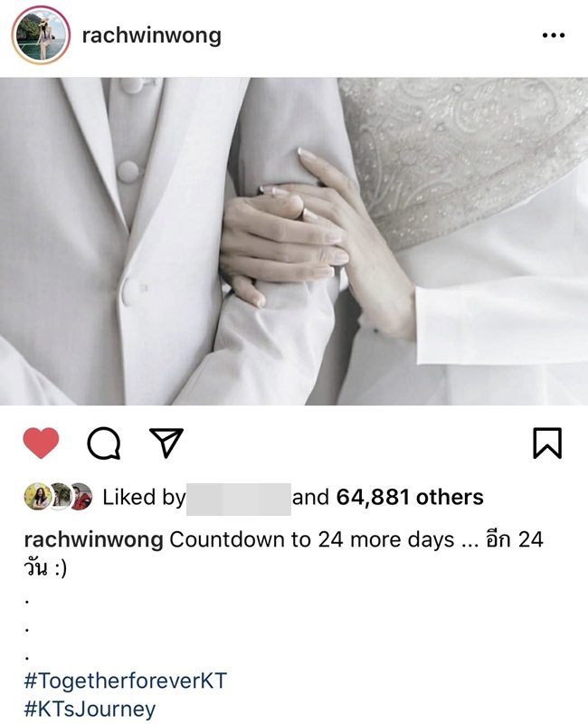
Task: Tap the blurred liker name
Action: [239, 500]
